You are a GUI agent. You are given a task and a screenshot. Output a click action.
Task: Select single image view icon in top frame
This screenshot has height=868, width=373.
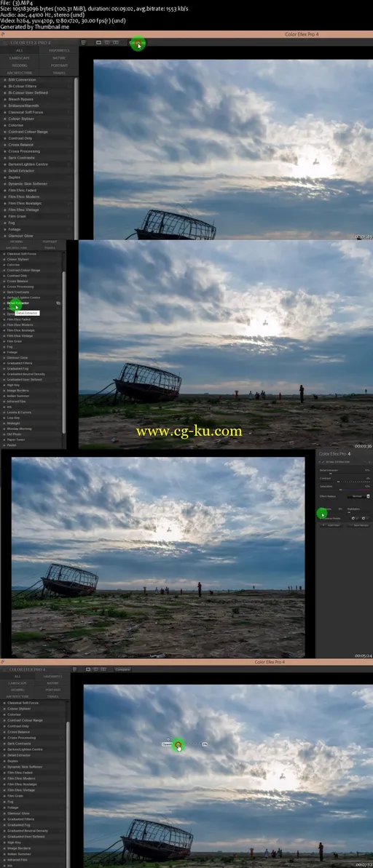tap(98, 42)
